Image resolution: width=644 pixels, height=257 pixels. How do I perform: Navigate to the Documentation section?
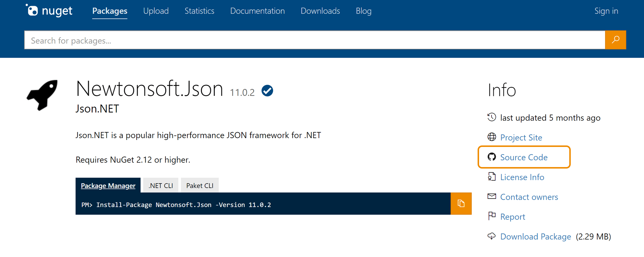coord(257,11)
